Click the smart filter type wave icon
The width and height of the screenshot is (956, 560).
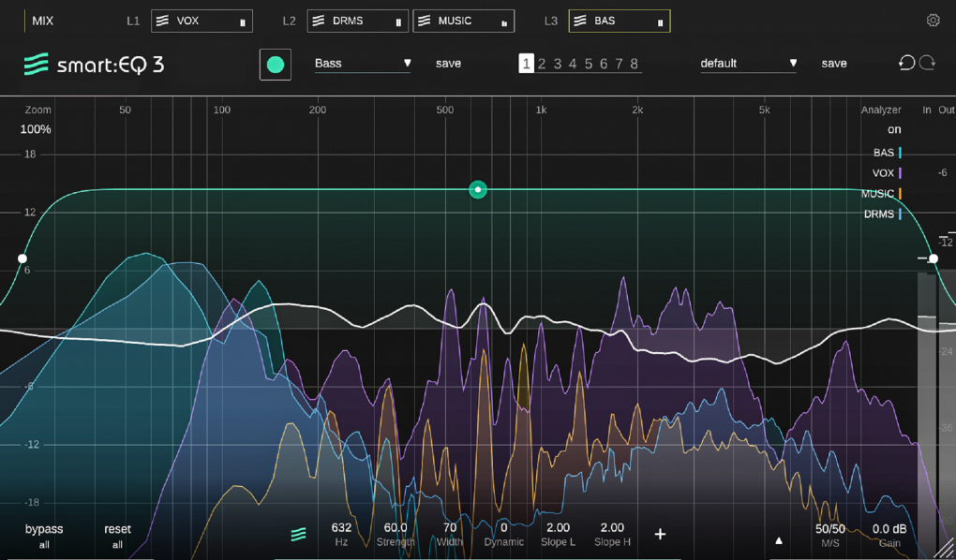point(299,535)
